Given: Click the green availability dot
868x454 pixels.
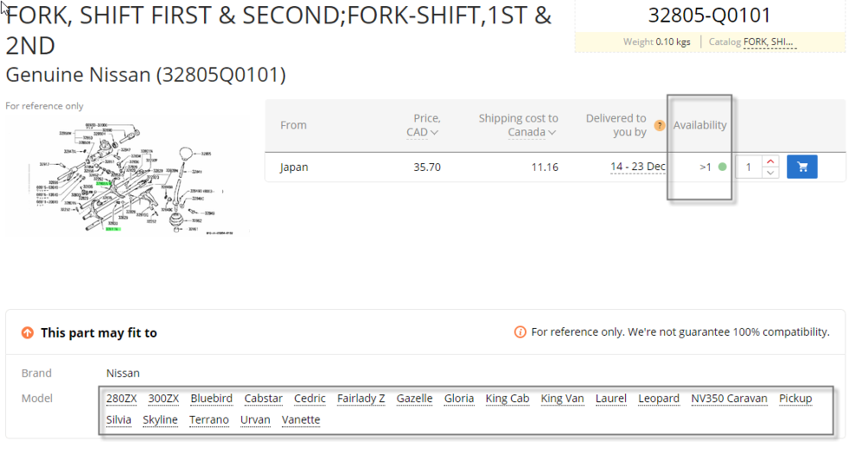Looking at the screenshot, I should point(722,167).
